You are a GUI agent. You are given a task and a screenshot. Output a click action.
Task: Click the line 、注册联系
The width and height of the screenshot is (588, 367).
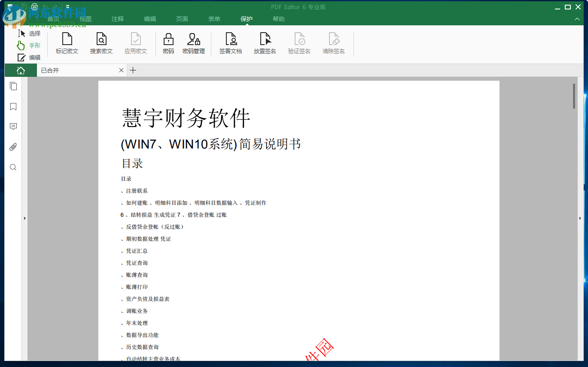[134, 191]
